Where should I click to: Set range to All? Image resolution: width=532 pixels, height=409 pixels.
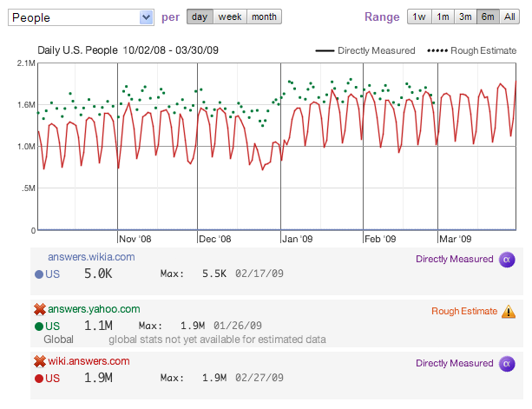pos(509,16)
